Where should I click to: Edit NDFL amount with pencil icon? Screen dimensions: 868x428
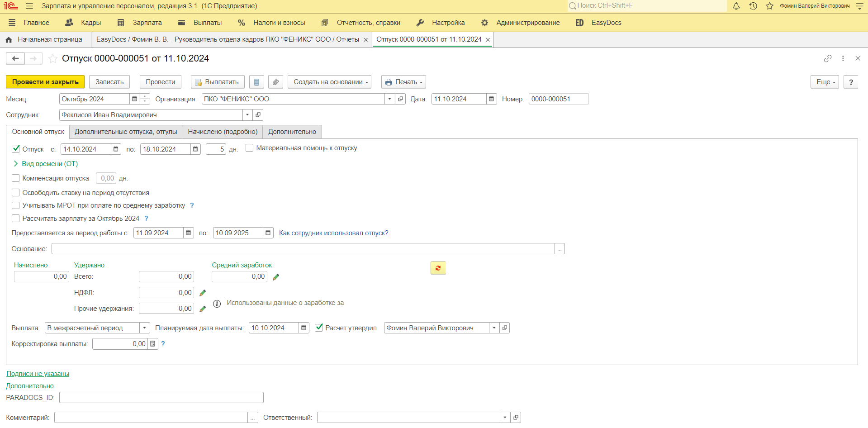203,293
